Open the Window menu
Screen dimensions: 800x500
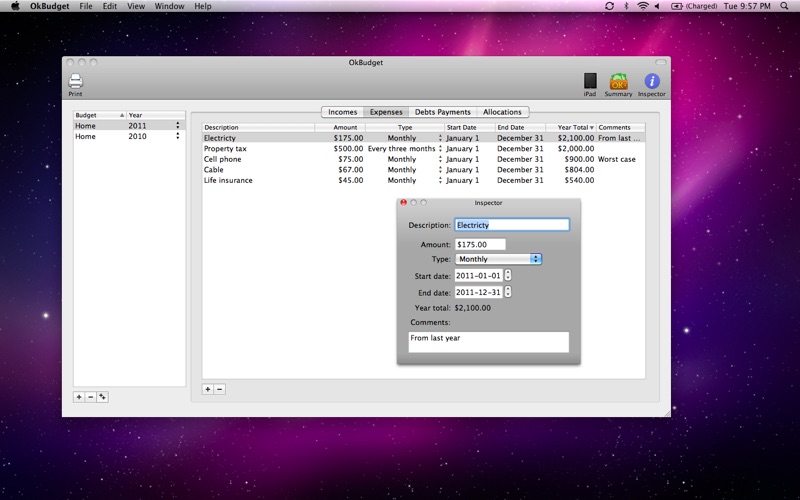point(169,6)
